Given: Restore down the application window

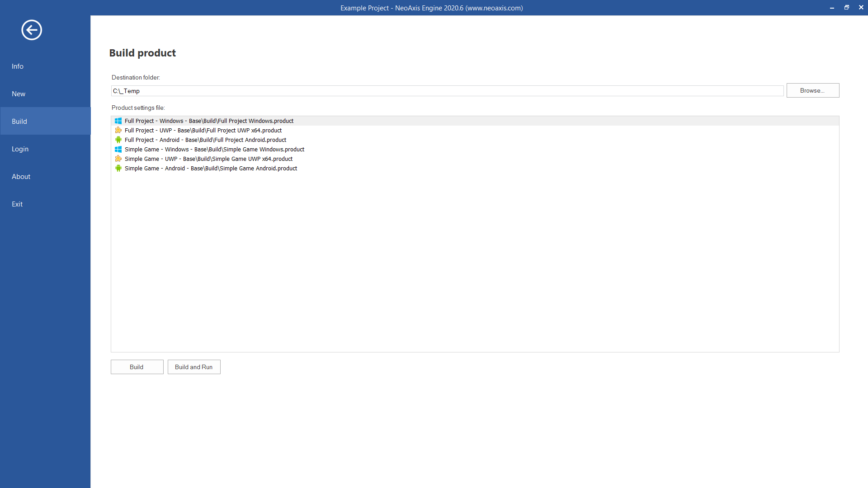Looking at the screenshot, I should click(x=846, y=8).
